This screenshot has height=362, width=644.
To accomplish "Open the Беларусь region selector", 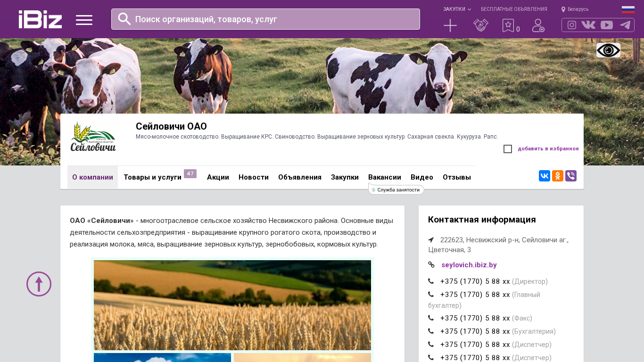I will click(578, 9).
